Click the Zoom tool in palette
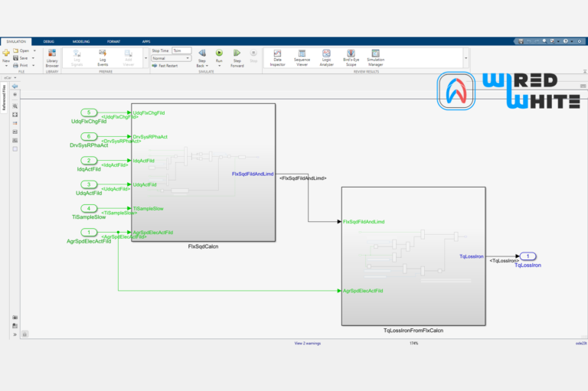 (15, 106)
